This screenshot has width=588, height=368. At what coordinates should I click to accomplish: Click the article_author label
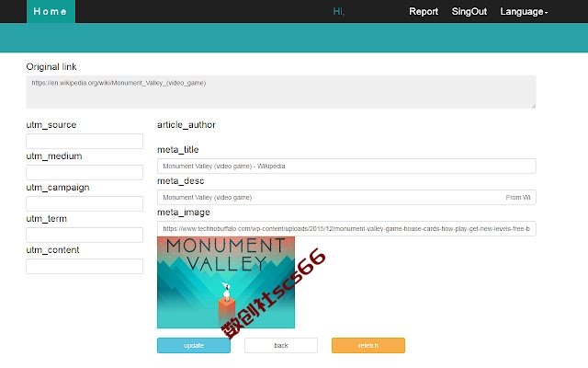pos(187,125)
